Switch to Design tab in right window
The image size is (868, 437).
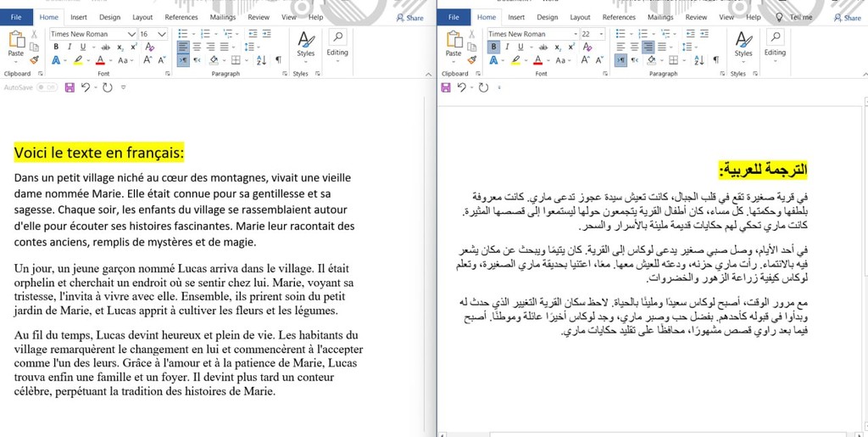(548, 17)
